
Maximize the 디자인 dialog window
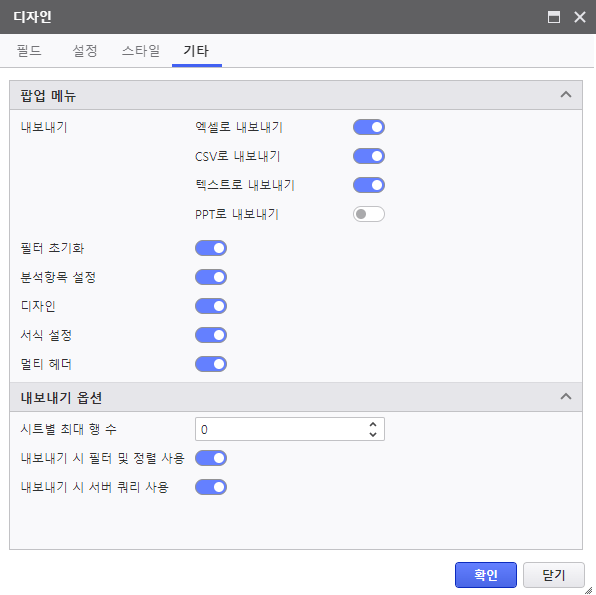553,17
